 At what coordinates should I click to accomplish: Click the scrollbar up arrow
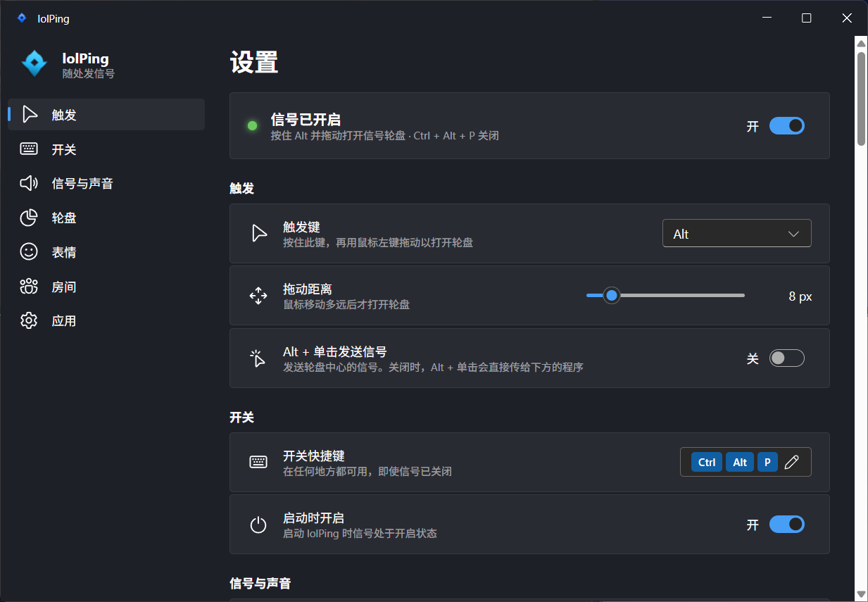point(861,44)
